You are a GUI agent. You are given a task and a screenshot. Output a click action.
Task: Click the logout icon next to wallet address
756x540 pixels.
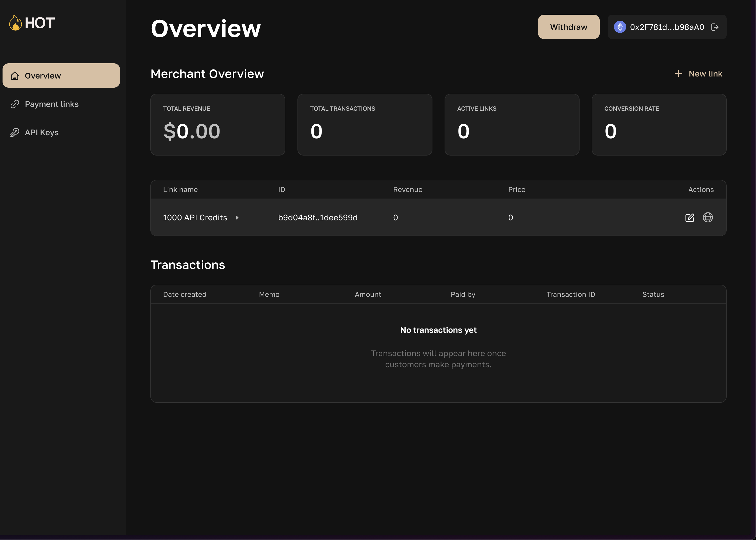(x=715, y=27)
